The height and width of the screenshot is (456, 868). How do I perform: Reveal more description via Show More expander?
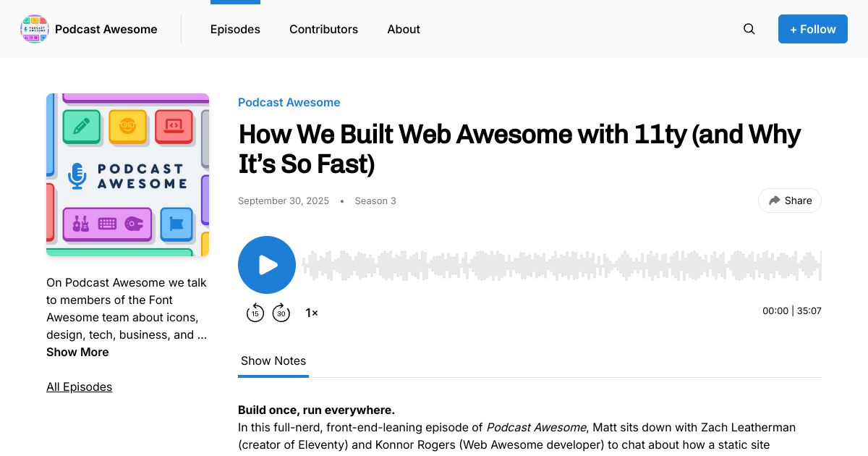(x=77, y=352)
